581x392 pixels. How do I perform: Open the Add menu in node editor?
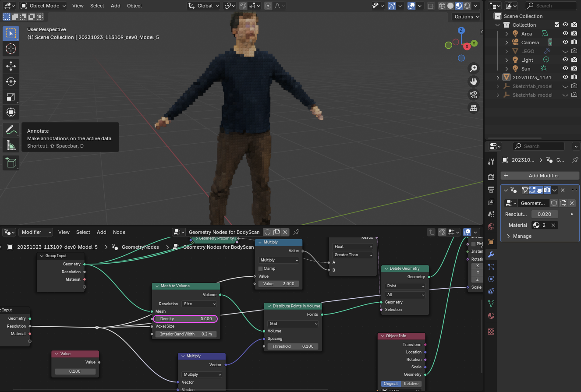(101, 232)
